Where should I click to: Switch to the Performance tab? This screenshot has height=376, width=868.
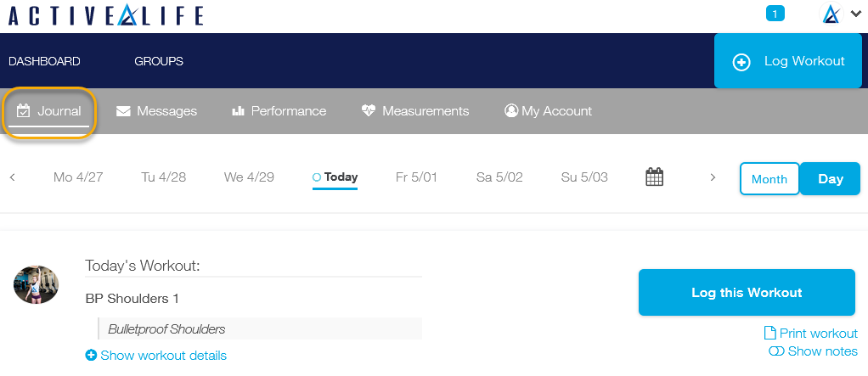pyautogui.click(x=279, y=111)
